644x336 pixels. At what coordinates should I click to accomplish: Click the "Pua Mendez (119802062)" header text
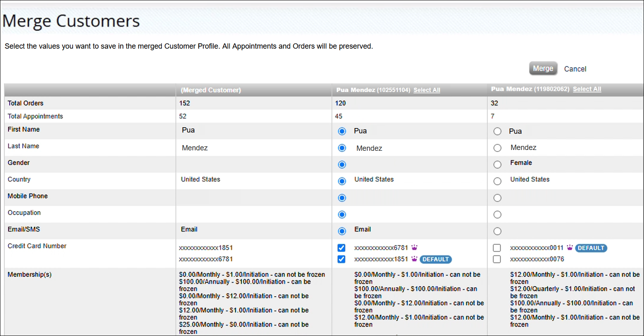tap(530, 89)
